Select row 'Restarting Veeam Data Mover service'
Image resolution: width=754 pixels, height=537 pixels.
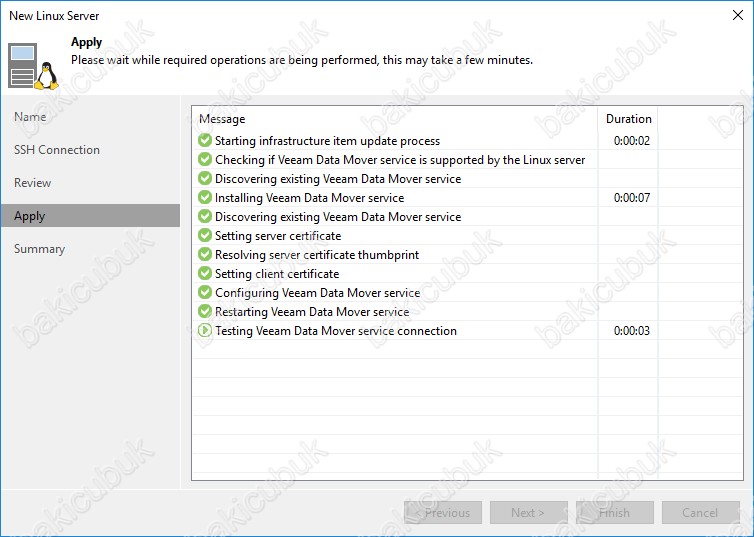(467, 311)
